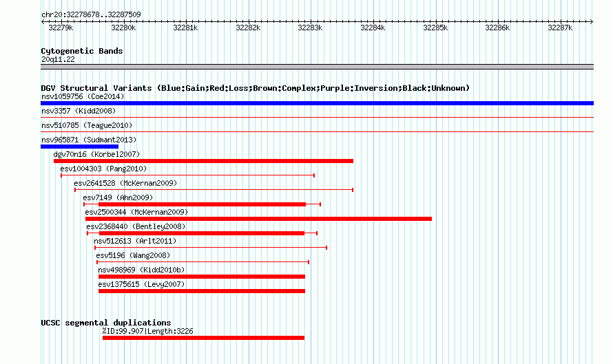The image size is (613, 364).
Task: Click the 32280k ruler tick label
Action: pos(123,28)
